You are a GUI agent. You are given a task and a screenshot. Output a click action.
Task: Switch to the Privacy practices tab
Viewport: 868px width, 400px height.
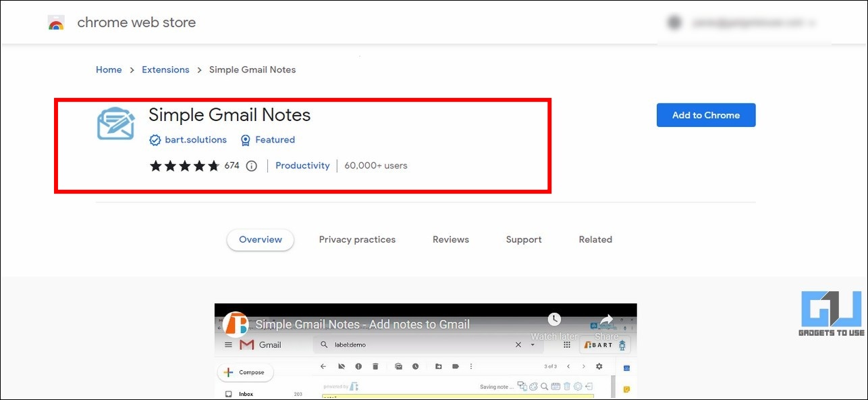point(357,240)
